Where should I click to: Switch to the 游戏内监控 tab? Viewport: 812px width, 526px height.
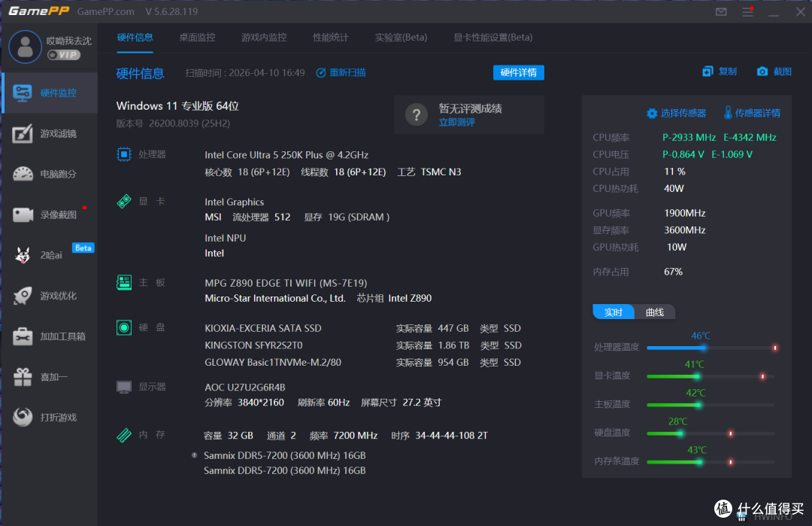coord(264,38)
